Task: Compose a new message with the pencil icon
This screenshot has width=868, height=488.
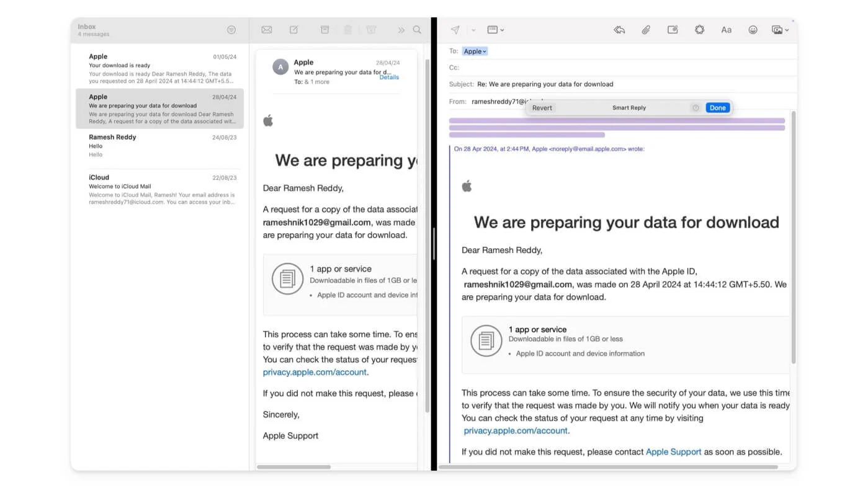Action: 294,30
